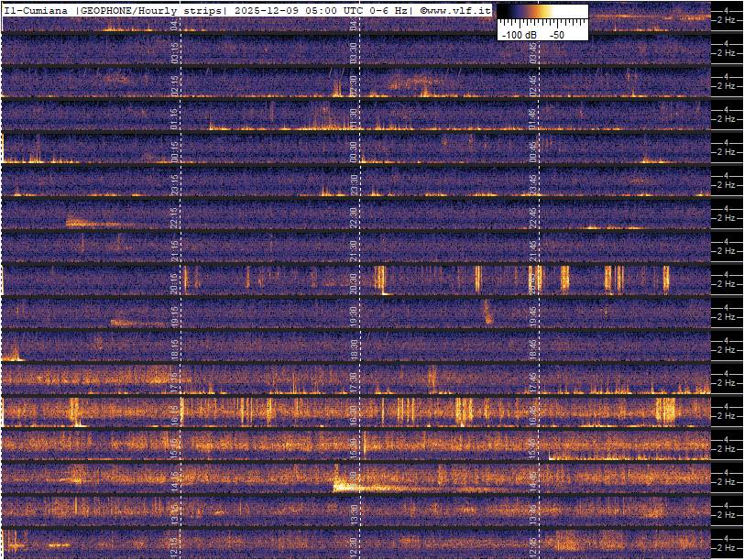Click the 00:30 time marker
This screenshot has height=560, width=744.
click(x=354, y=150)
